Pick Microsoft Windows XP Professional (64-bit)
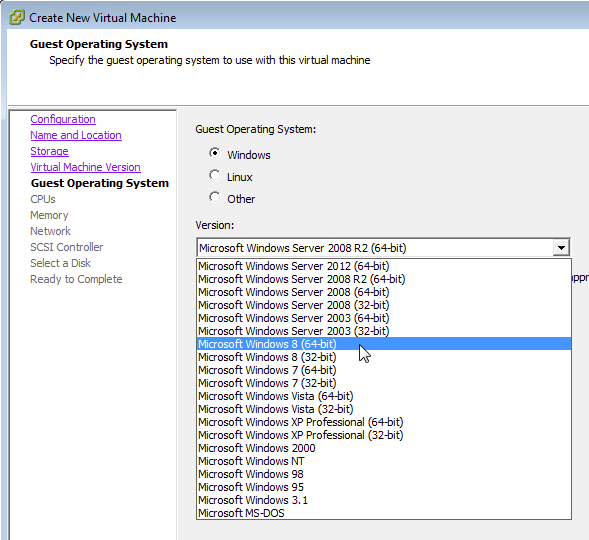This screenshot has width=589, height=540. pyautogui.click(x=384, y=422)
